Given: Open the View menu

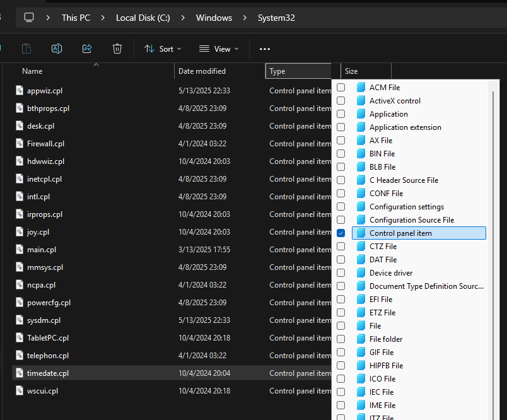Looking at the screenshot, I should coord(218,49).
